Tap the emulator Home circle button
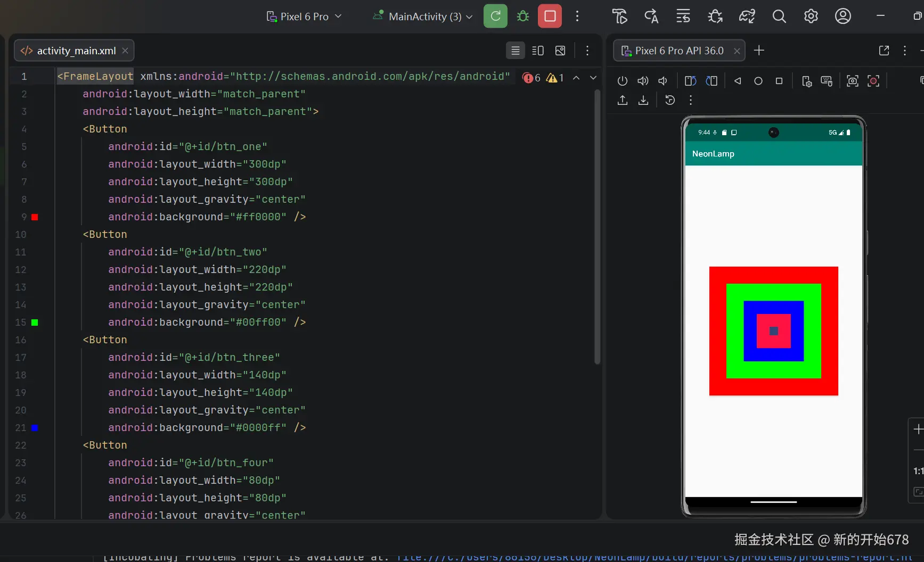924x562 pixels. pos(758,81)
